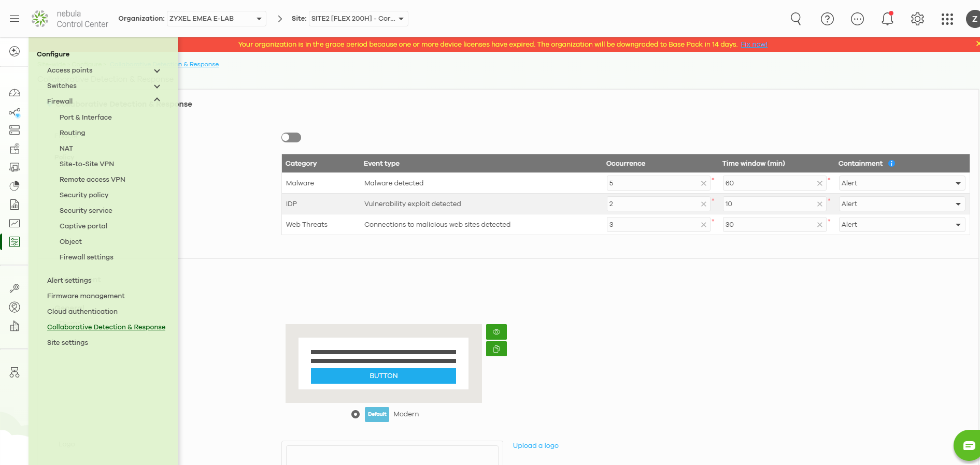The height and width of the screenshot is (465, 980).
Task: Open the sparkle compass icon in sidebar
Action: tap(15, 51)
